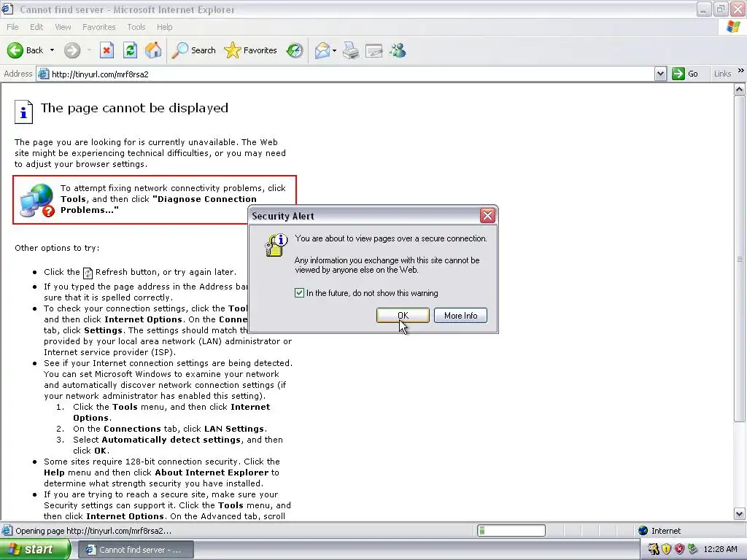Stop loading with the red X toolbar icon

107,50
